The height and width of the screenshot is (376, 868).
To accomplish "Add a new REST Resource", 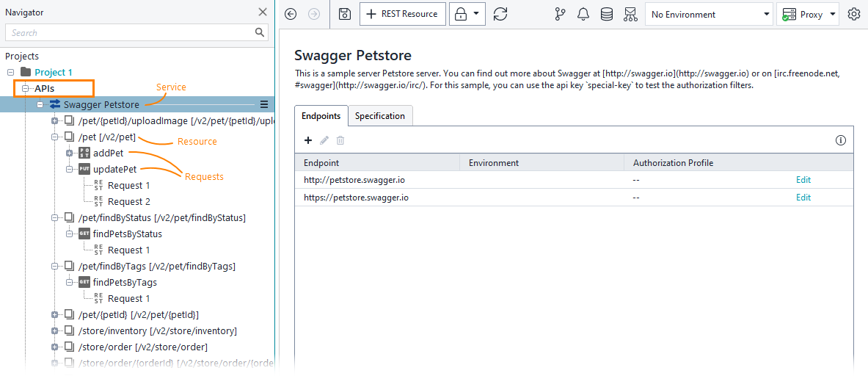I will coord(402,15).
